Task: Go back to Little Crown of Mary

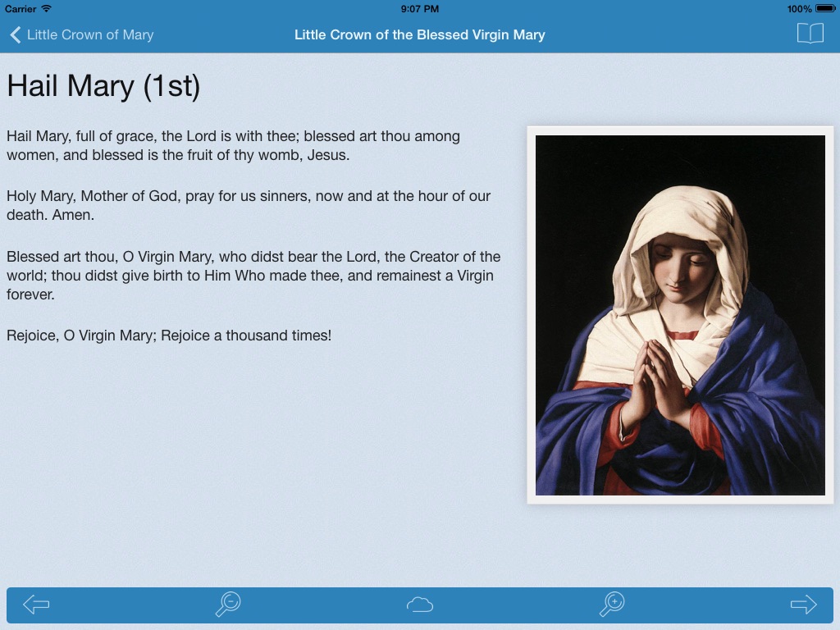Action: (81, 34)
